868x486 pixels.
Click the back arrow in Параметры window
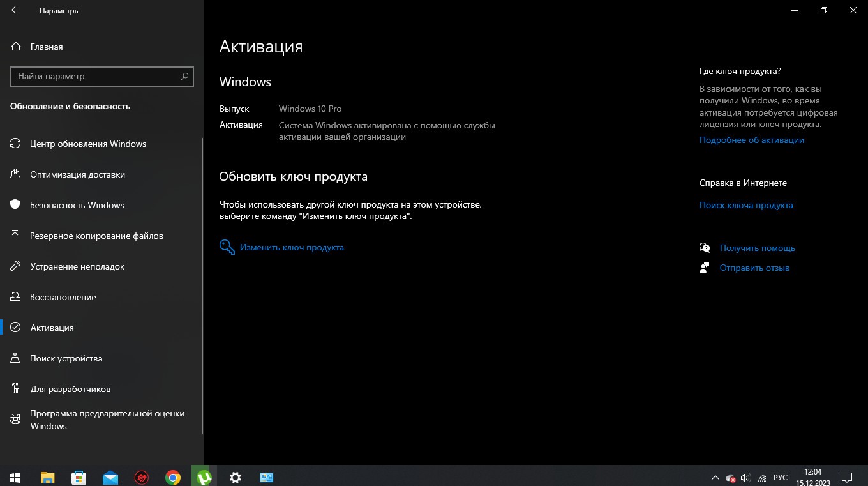pyautogui.click(x=15, y=11)
